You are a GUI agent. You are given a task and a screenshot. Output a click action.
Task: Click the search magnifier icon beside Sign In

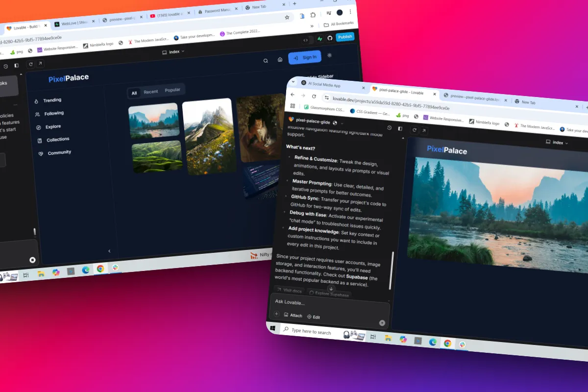[266, 61]
